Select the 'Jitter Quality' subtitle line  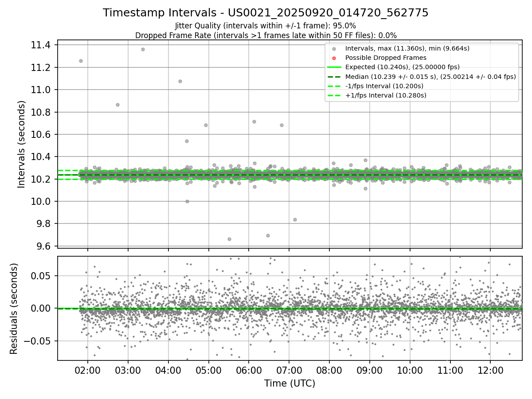click(x=266, y=26)
